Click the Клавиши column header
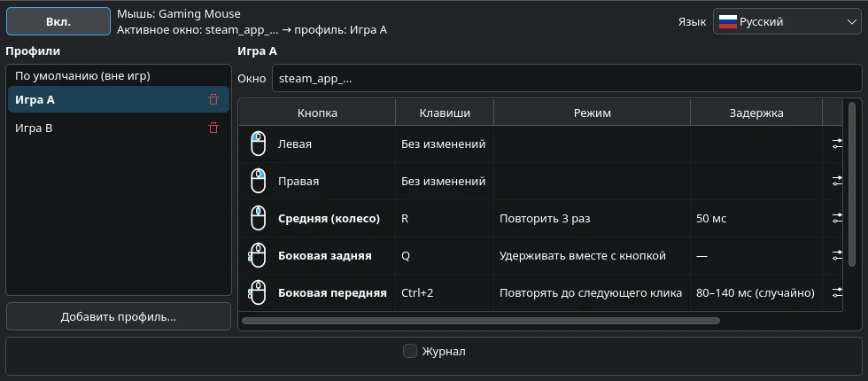The height and width of the screenshot is (381, 868). (445, 113)
